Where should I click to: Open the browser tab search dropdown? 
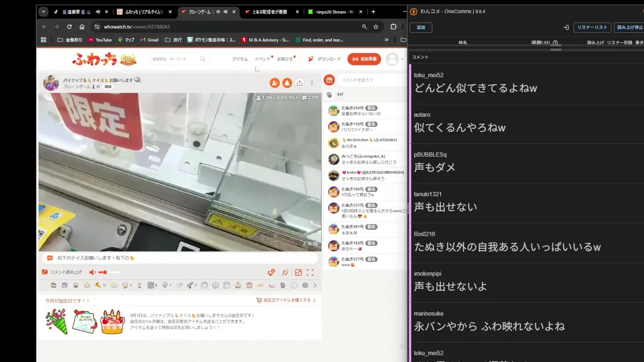pos(44,12)
